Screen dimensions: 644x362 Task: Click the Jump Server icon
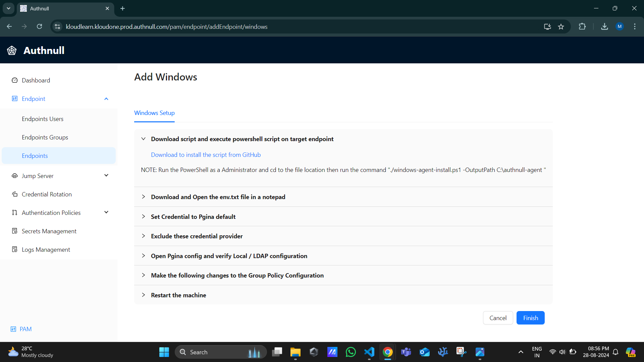pyautogui.click(x=15, y=176)
